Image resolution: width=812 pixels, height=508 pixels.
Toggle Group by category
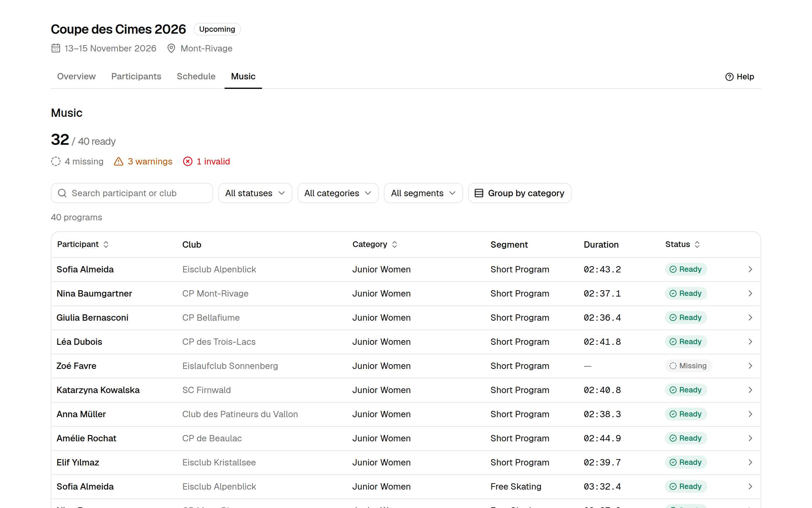pos(520,193)
